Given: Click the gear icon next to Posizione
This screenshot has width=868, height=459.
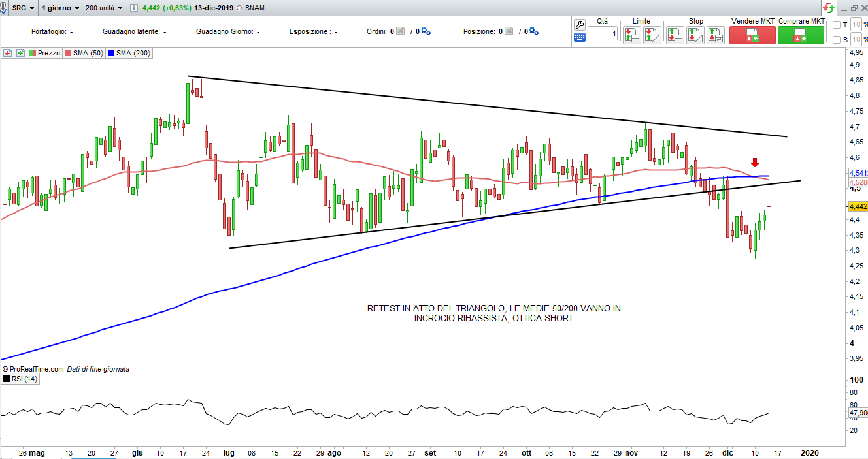Looking at the screenshot, I should (534, 31).
